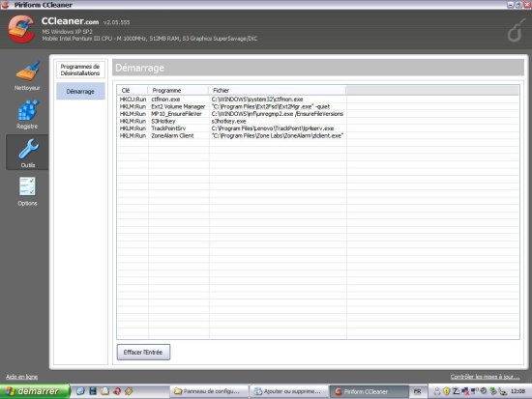Open the Options section
This screenshot has width=532, height=399.
coord(27,191)
